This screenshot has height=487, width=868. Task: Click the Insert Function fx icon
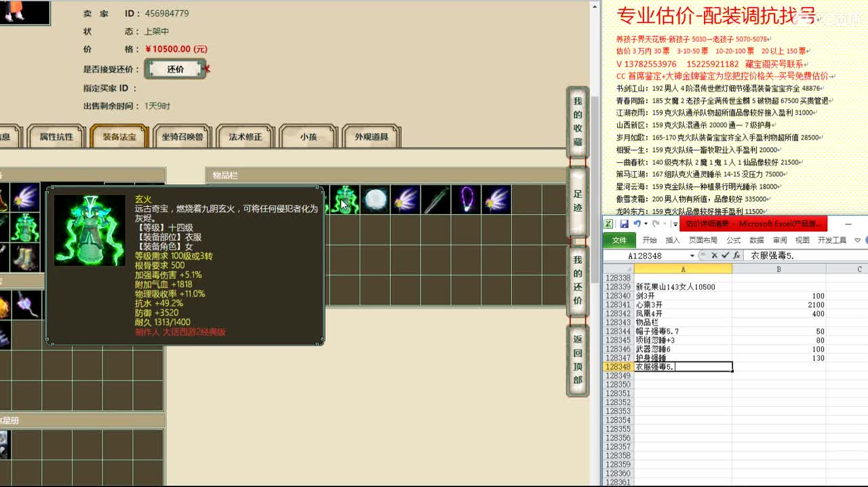pos(736,256)
